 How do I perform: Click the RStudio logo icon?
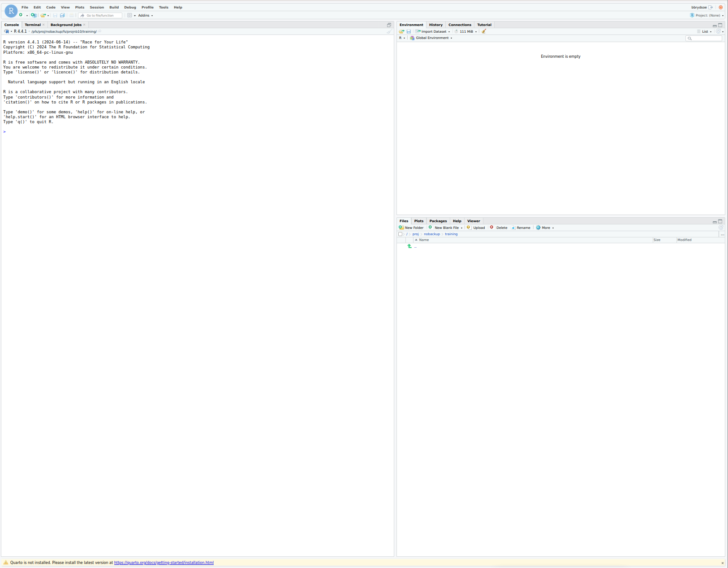click(x=11, y=11)
